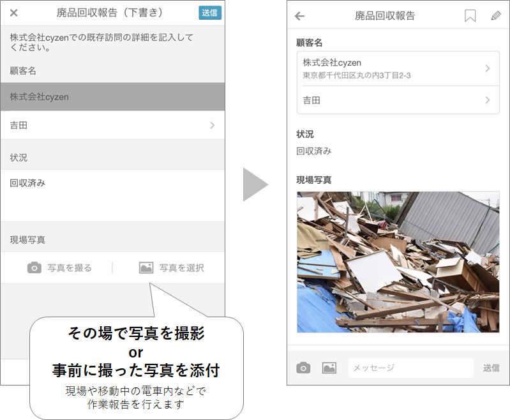510x420 pixels.
Task: Expand chevron on report 吉田 row
Action: click(x=487, y=100)
